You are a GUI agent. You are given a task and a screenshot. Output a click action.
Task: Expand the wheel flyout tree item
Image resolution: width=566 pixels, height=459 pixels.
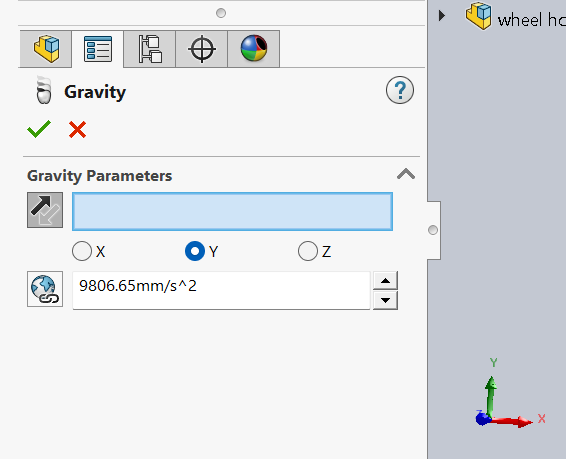coord(442,16)
